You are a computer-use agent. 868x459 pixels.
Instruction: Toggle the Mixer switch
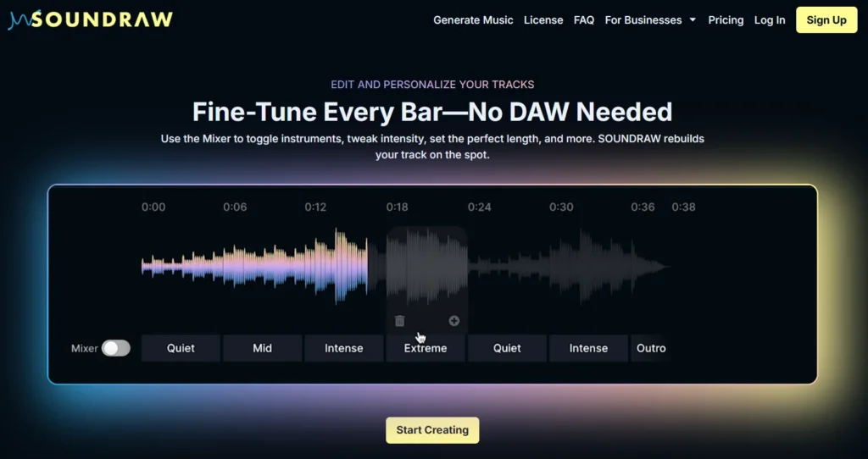click(x=116, y=348)
